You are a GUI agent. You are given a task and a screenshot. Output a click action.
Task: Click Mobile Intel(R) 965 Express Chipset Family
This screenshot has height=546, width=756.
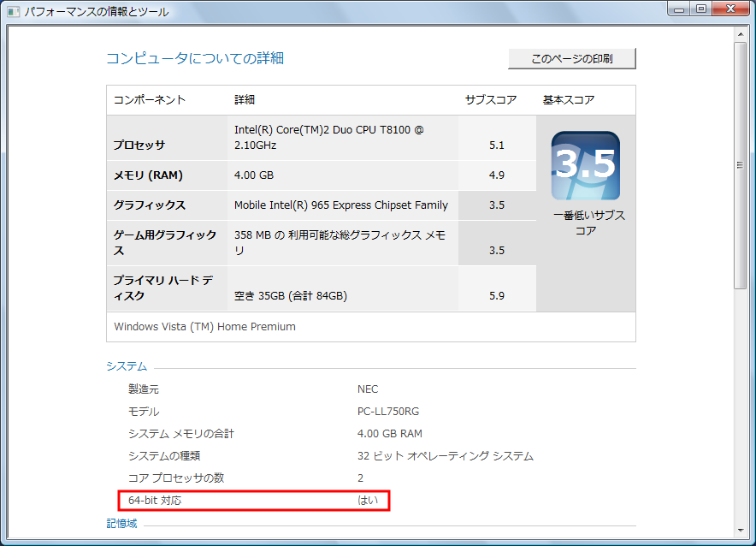[x=341, y=205]
